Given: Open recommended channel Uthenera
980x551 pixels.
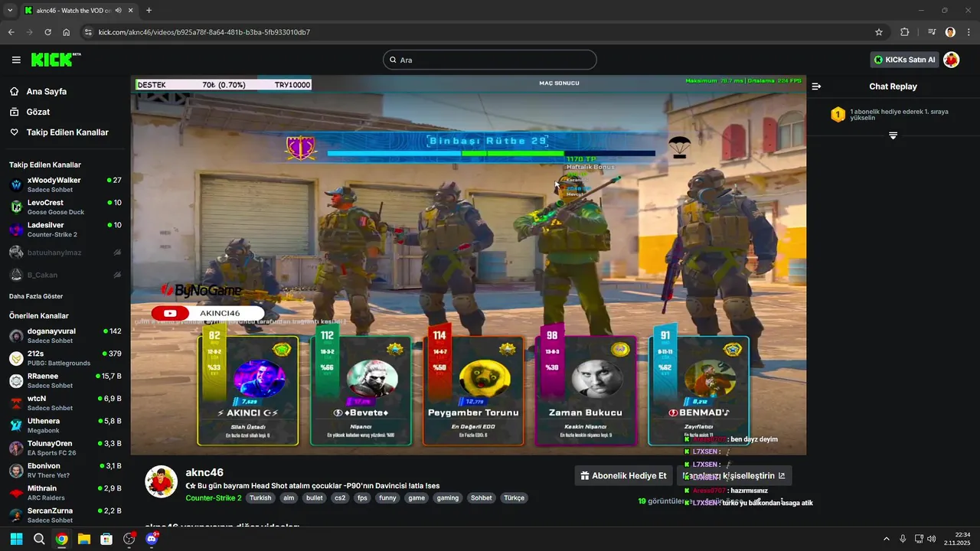Looking at the screenshot, I should coord(65,425).
